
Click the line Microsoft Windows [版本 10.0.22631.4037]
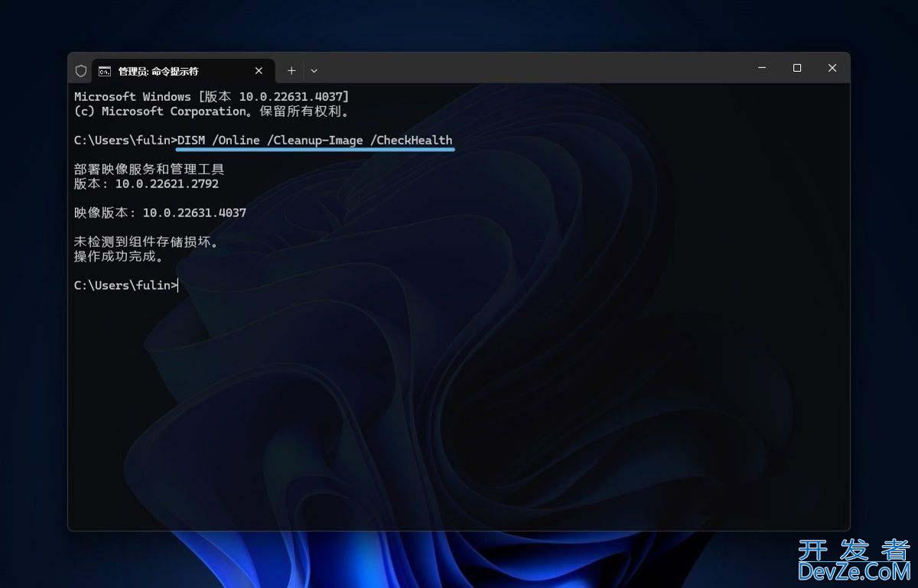212,96
